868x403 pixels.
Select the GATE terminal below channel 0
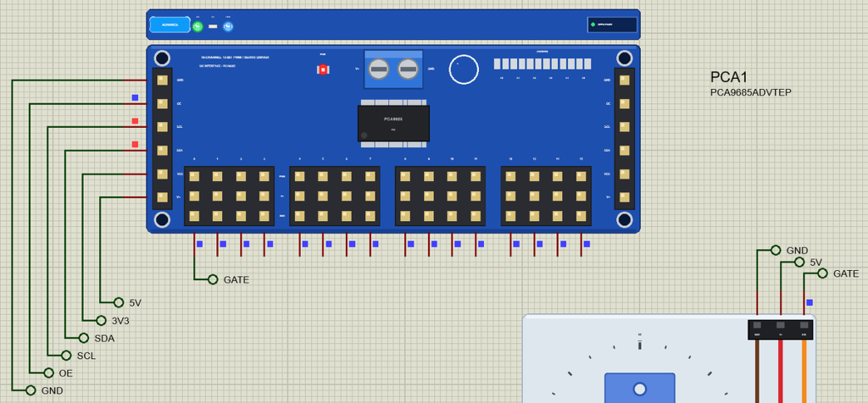click(x=213, y=279)
